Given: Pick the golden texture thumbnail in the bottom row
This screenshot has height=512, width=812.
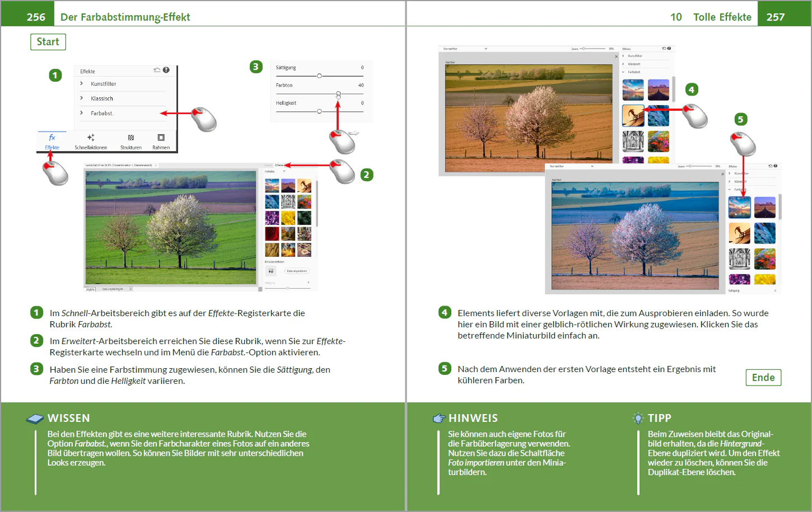Looking at the screenshot, I should [272, 250].
